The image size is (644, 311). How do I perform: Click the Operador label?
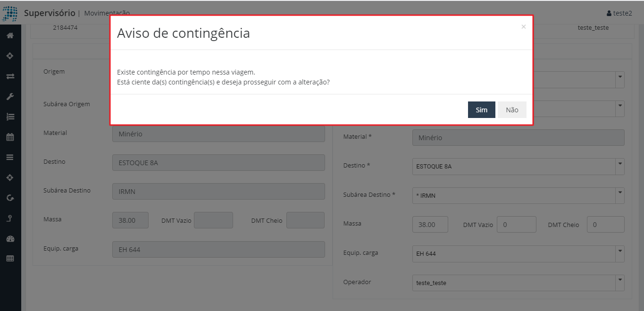(357, 282)
